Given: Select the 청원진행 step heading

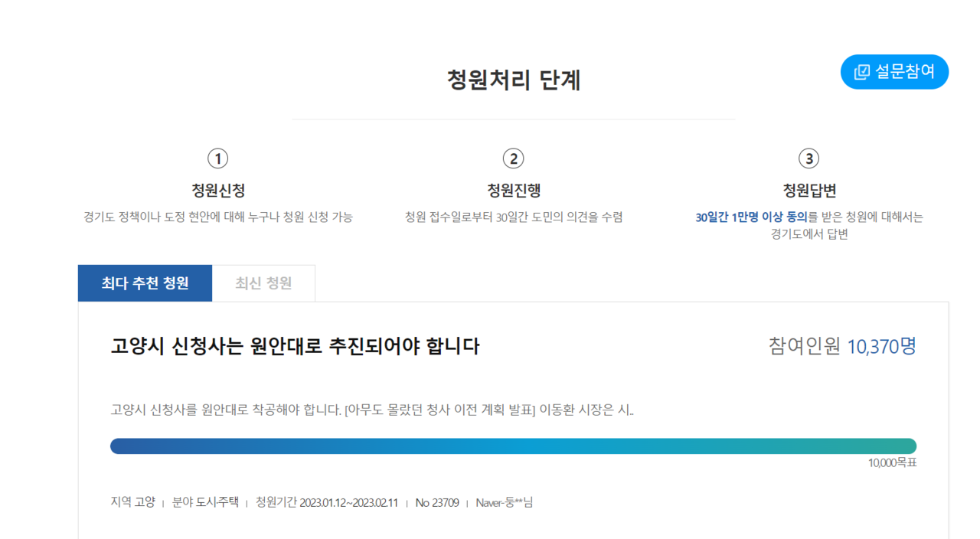Looking at the screenshot, I should pos(513,191).
